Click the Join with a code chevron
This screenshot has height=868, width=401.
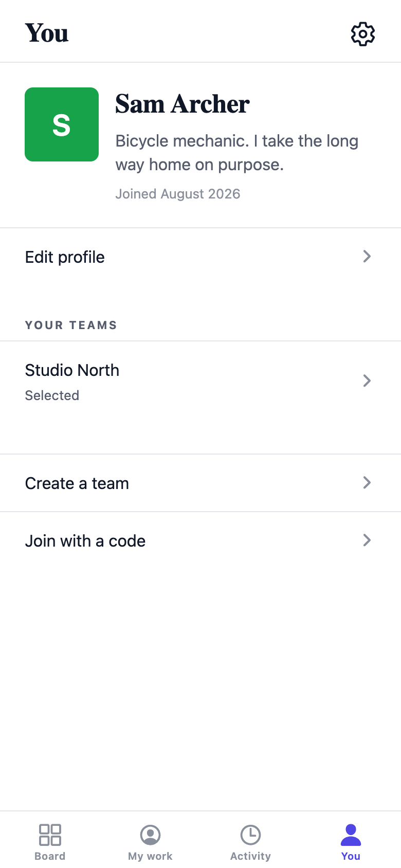tap(367, 540)
